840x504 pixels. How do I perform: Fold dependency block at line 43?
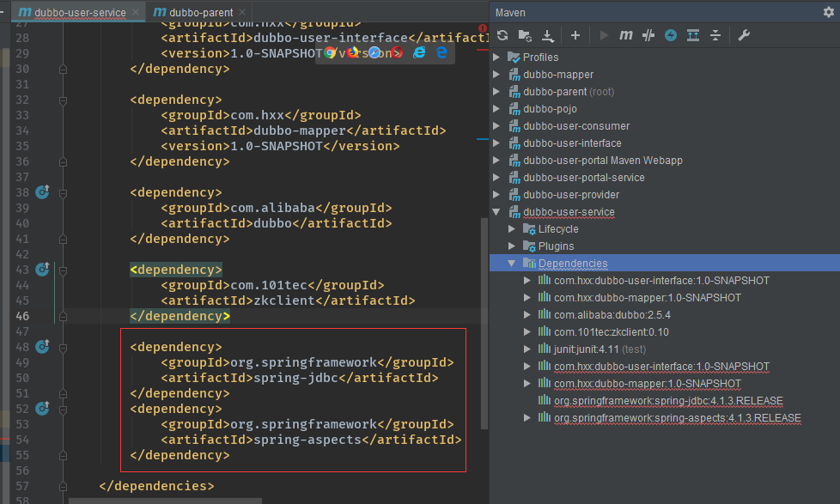click(x=63, y=270)
